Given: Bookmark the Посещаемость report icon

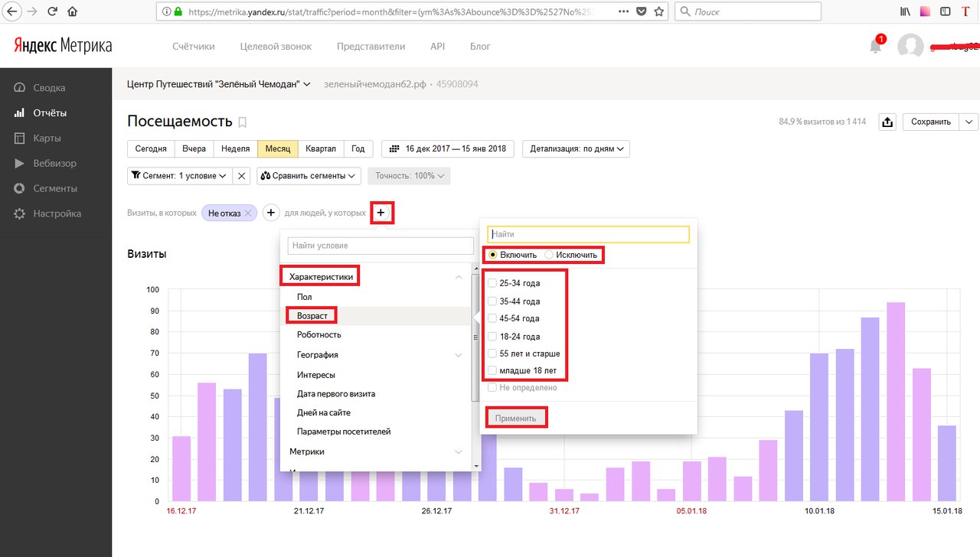Looking at the screenshot, I should 243,122.
